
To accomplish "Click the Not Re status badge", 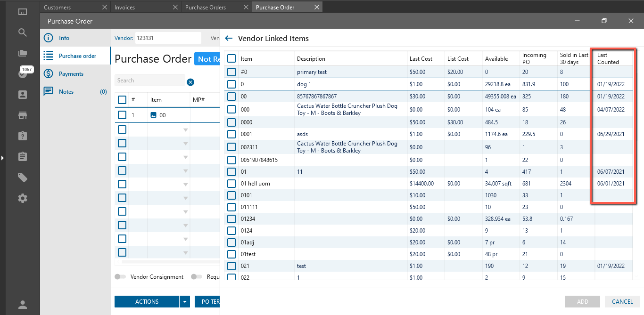I will (207, 59).
